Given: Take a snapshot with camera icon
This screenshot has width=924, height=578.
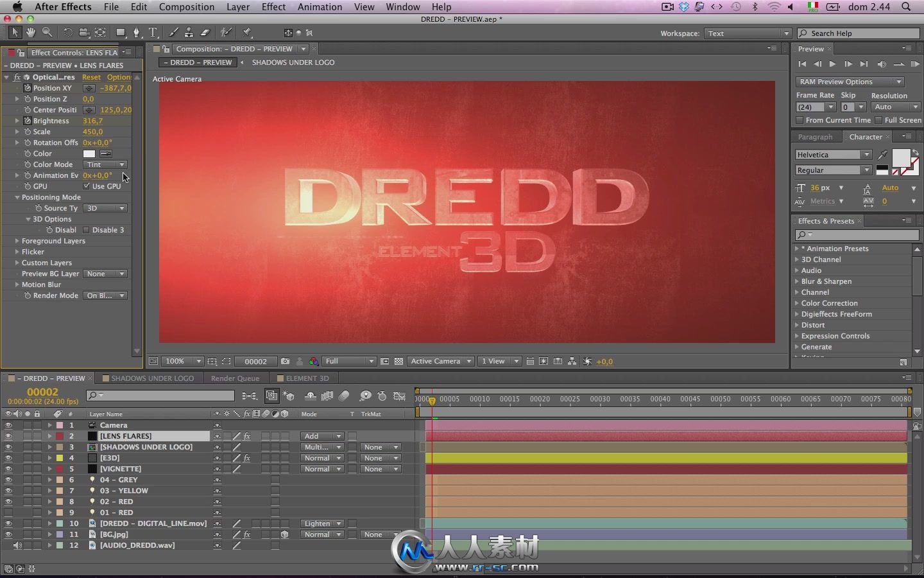Looking at the screenshot, I should coord(285,362).
